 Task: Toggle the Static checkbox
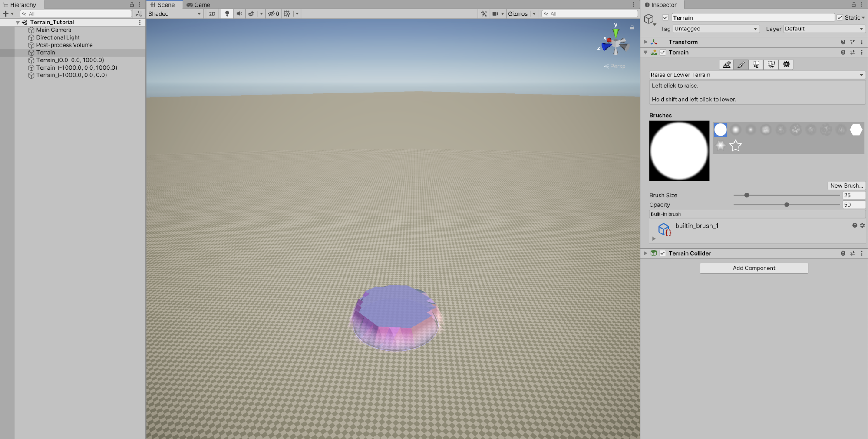[840, 18]
